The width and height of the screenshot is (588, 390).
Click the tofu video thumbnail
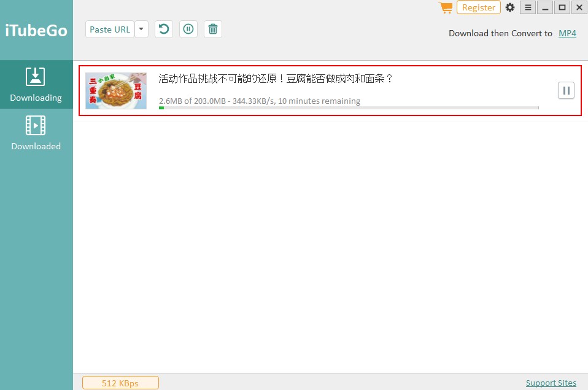pyautogui.click(x=116, y=91)
